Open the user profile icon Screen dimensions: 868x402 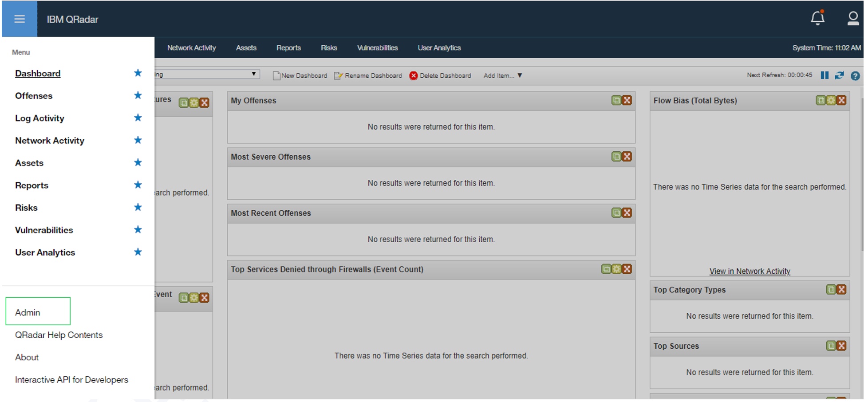pyautogui.click(x=852, y=18)
